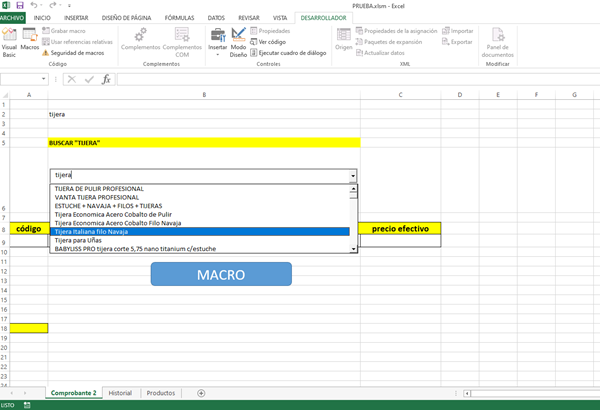Confirm the formula bar entry
600x410 pixels.
90,79
